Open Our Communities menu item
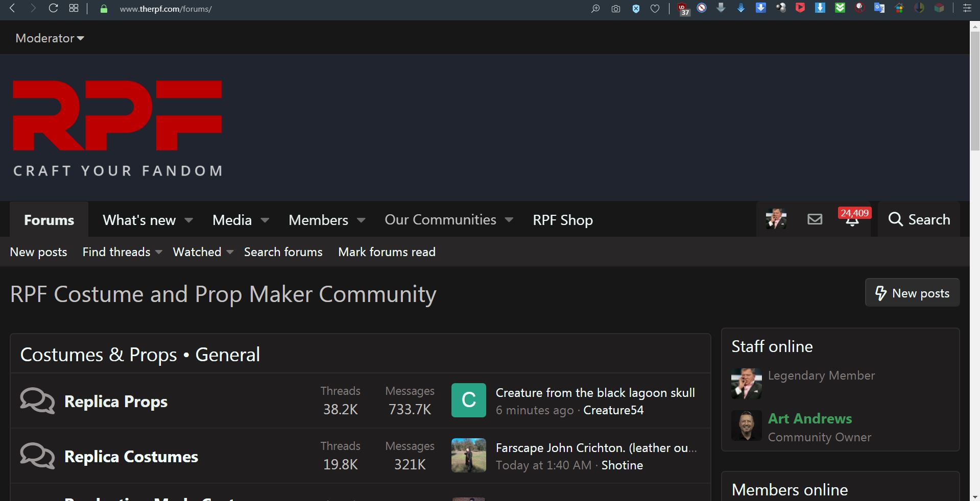Viewport: 980px width, 501px height. coord(440,220)
